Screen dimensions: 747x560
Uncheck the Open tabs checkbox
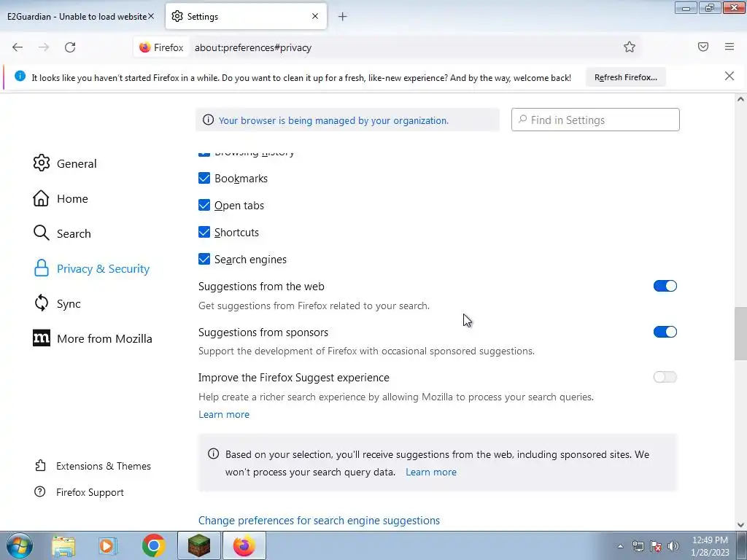pyautogui.click(x=204, y=205)
